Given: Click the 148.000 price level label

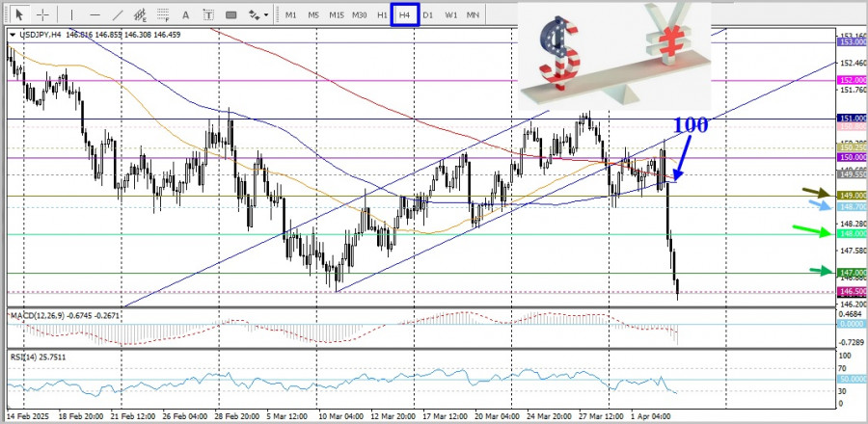Looking at the screenshot, I should pyautogui.click(x=853, y=234).
